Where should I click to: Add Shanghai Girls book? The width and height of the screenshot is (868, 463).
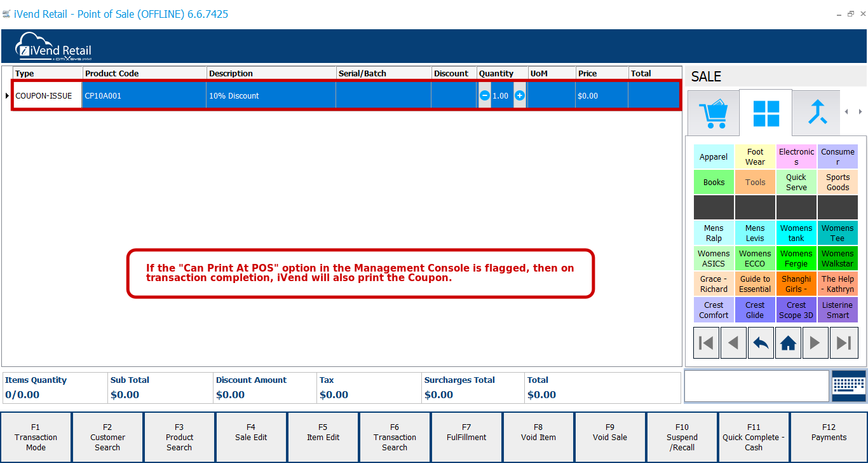(x=796, y=284)
